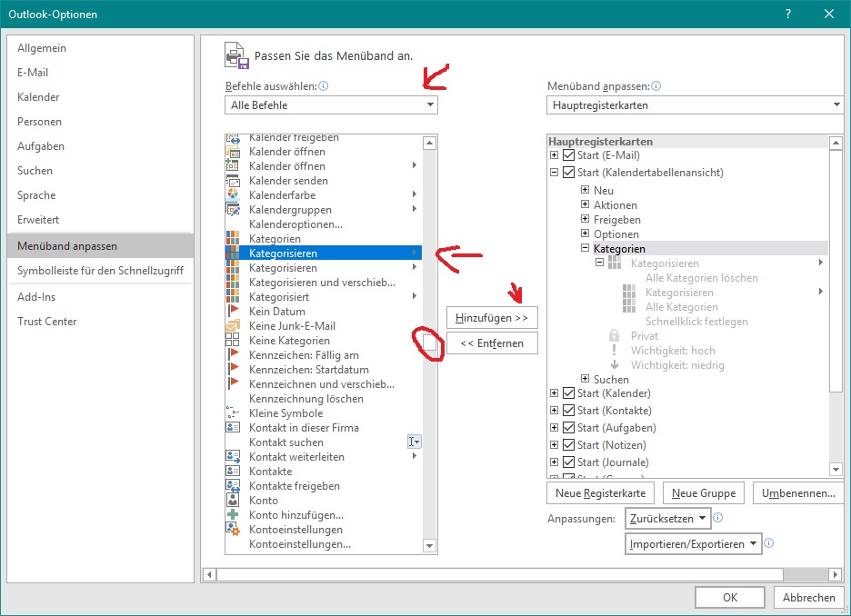Open the Alle Befehle dropdown
This screenshot has height=616, width=851.
(x=331, y=105)
